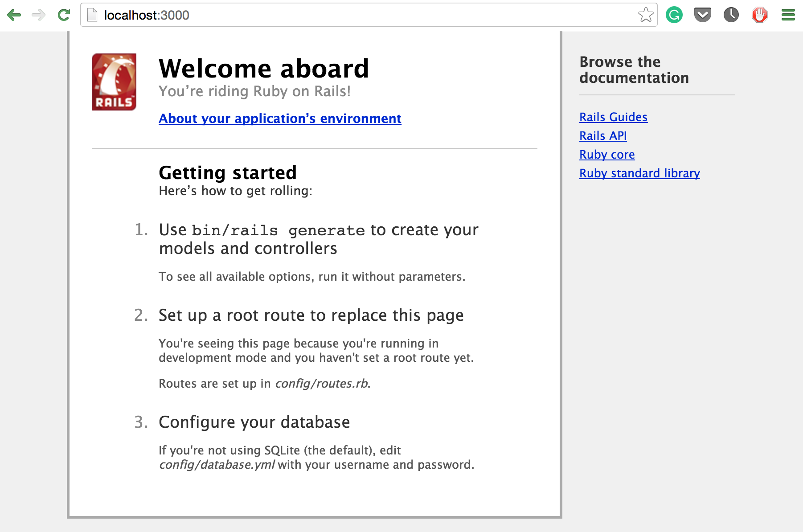The width and height of the screenshot is (803, 532).
Task: Bookmark this page with the star icon
Action: click(x=646, y=15)
